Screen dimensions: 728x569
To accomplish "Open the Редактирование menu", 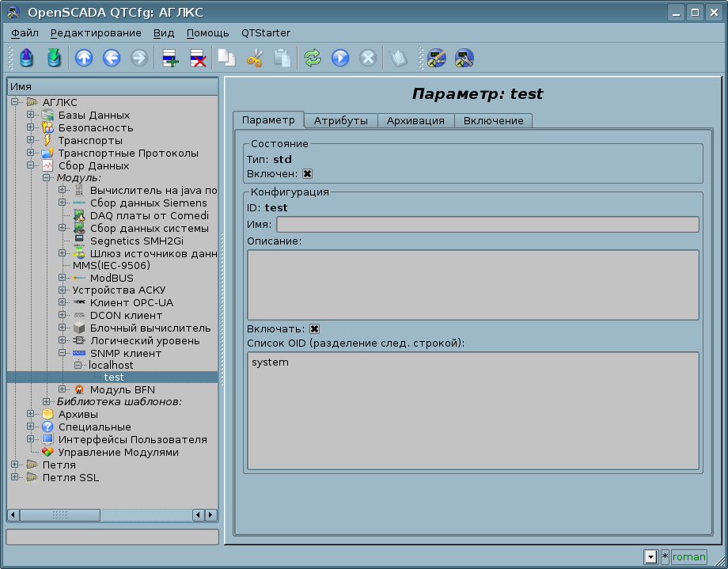I will [x=96, y=33].
